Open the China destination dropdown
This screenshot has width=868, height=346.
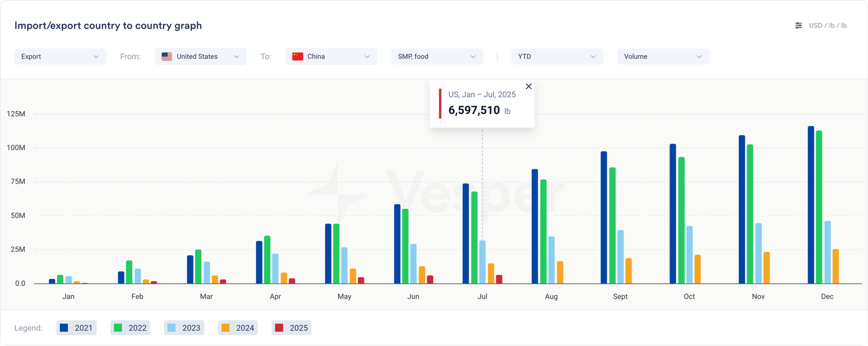point(331,56)
